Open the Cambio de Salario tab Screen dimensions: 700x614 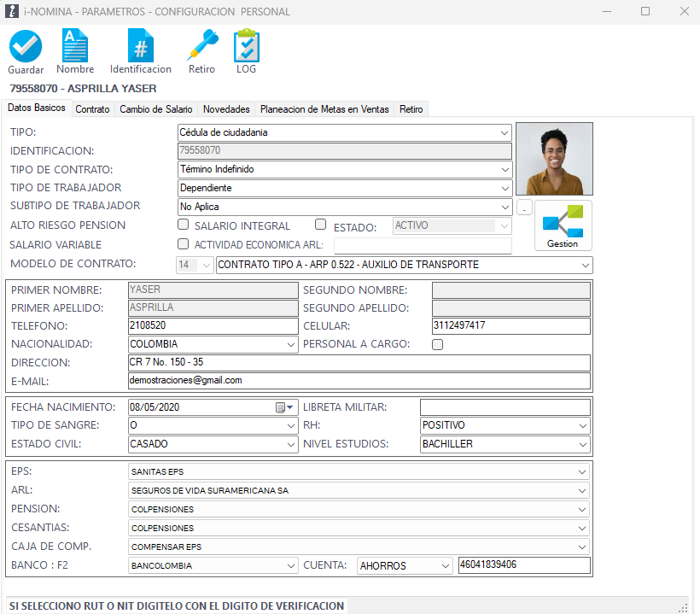tap(155, 109)
